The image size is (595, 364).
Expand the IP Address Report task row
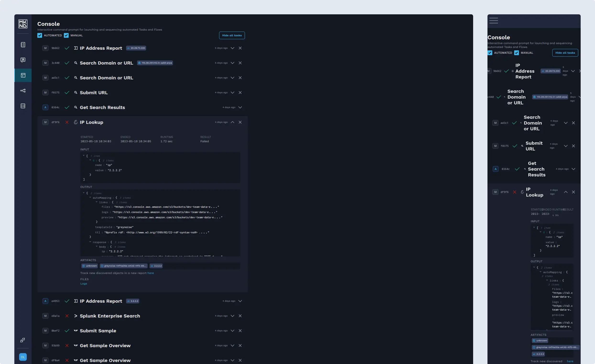(x=232, y=48)
